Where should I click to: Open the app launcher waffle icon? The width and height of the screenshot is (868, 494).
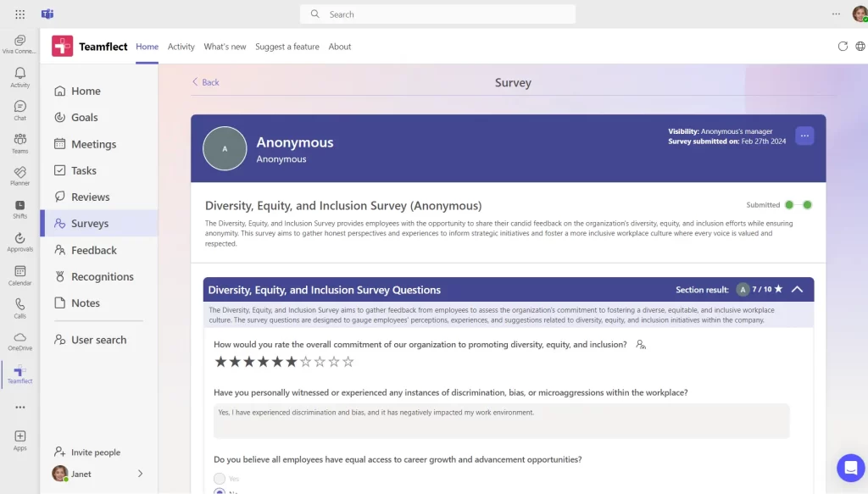[x=20, y=14]
